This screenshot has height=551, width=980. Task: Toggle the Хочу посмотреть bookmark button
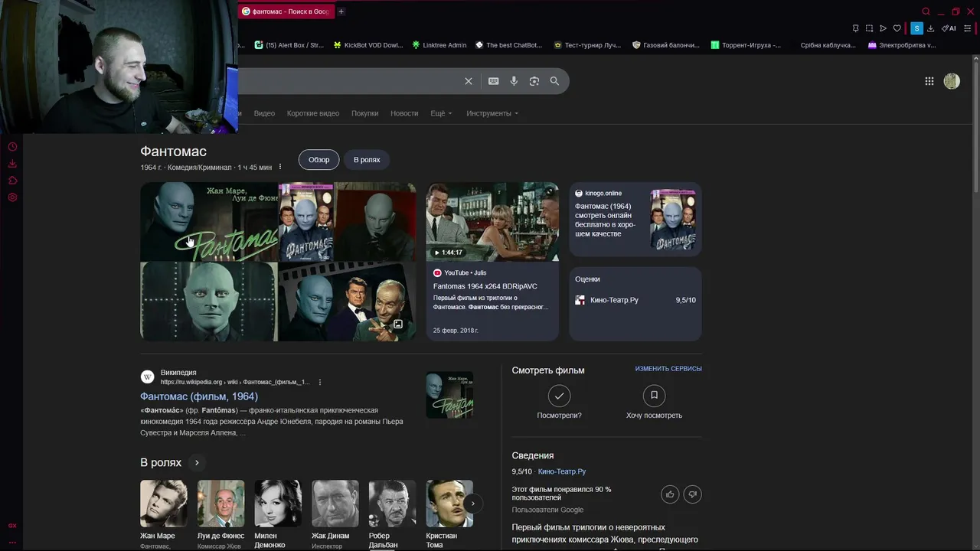pos(654,396)
